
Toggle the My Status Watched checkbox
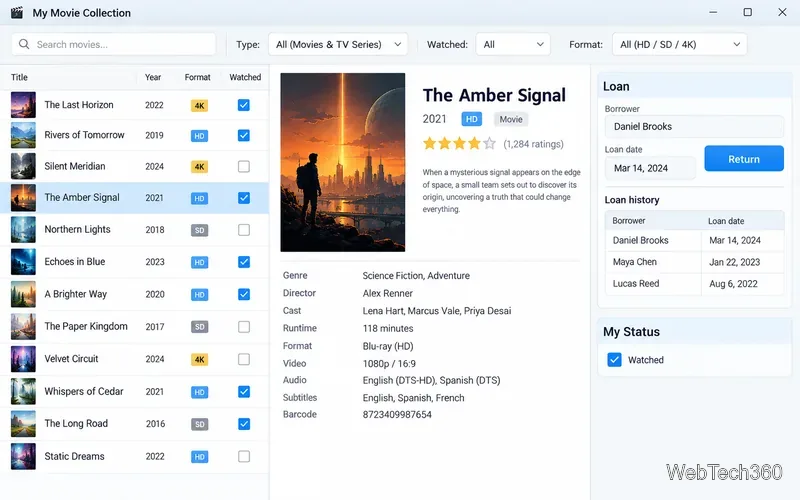tap(614, 360)
